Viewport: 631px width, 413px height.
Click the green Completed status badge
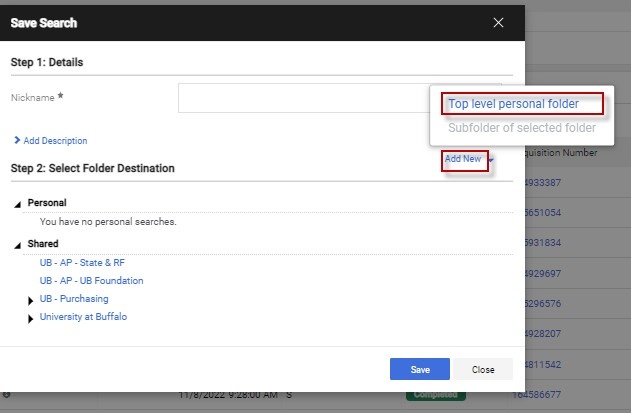435,395
